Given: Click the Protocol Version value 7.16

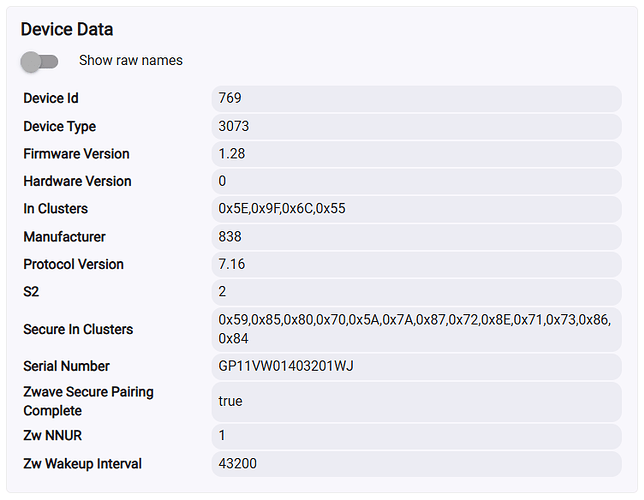Looking at the screenshot, I should click(232, 264).
